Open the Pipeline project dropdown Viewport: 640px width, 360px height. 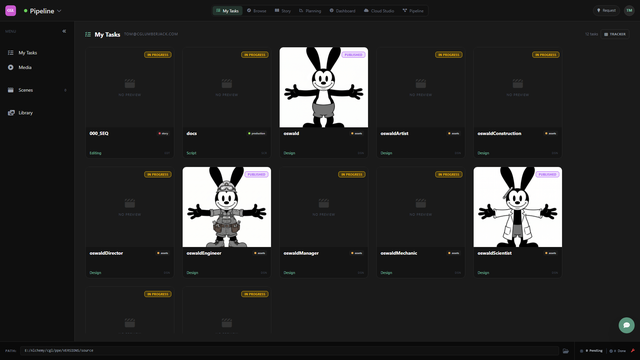pos(42,11)
